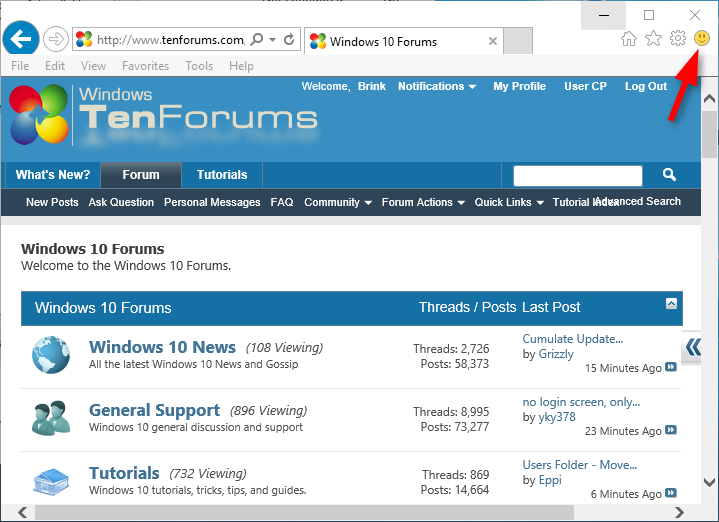Screen dimensions: 719x522
Task: Click the horizontal scrollbar right arrow
Action: point(679,512)
